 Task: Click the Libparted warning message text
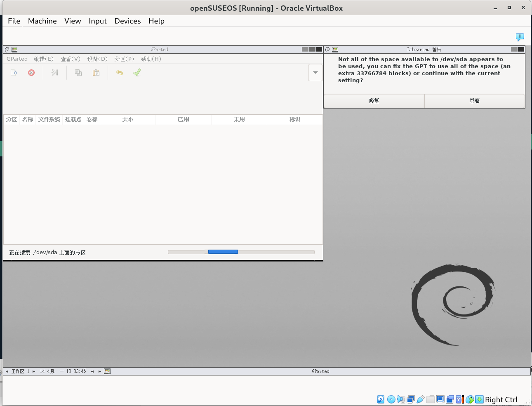(424, 70)
